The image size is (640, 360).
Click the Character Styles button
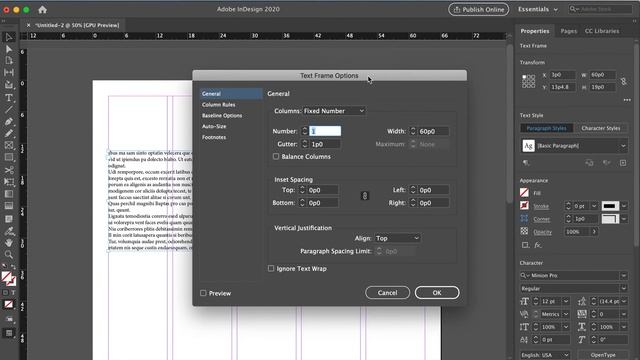(600, 128)
